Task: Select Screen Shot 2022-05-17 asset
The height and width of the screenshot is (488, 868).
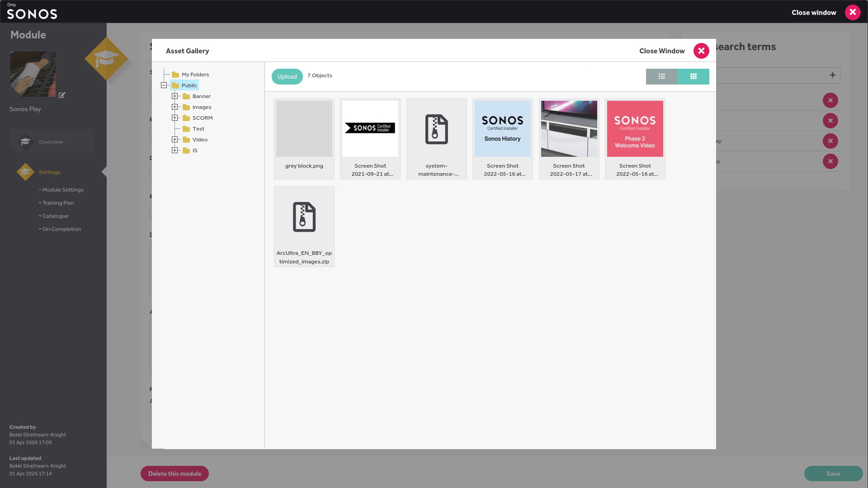Action: tap(569, 139)
